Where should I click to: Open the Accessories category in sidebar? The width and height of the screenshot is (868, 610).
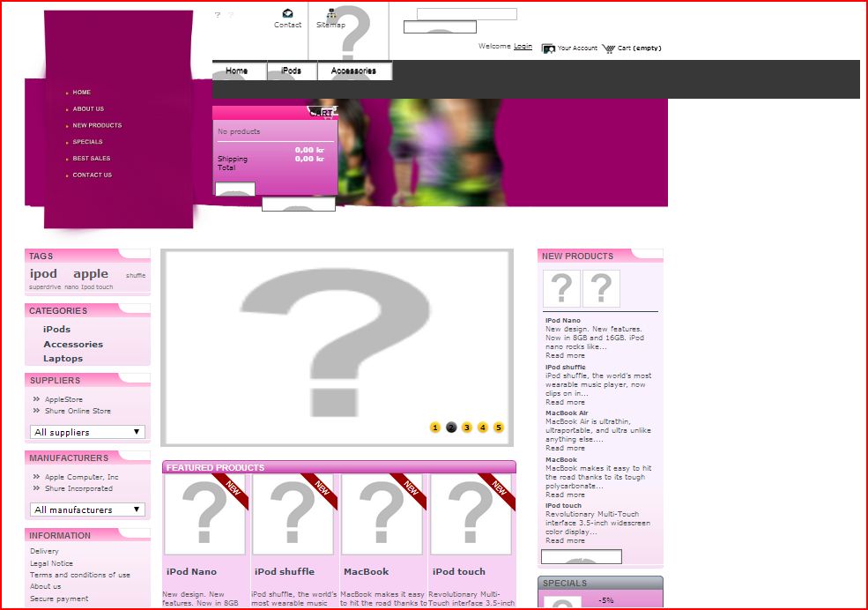coord(73,345)
